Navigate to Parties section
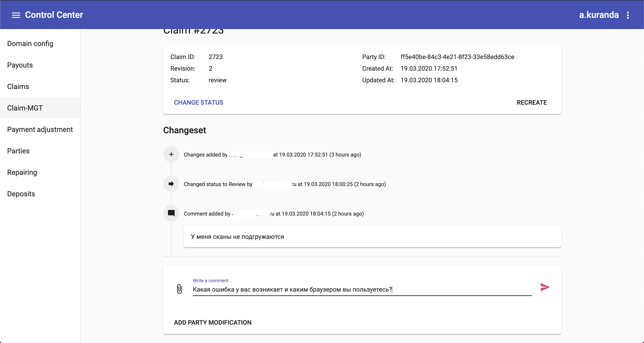This screenshot has width=644, height=343. (40, 151)
